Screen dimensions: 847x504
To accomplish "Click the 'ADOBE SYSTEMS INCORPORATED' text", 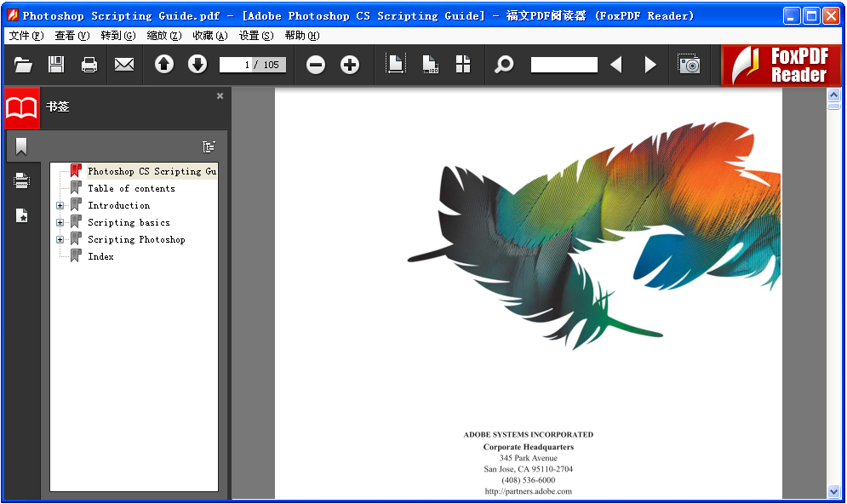I will click(529, 434).
